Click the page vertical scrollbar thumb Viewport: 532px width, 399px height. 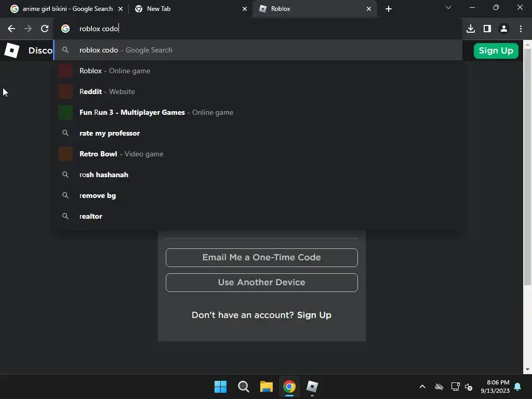point(527,166)
